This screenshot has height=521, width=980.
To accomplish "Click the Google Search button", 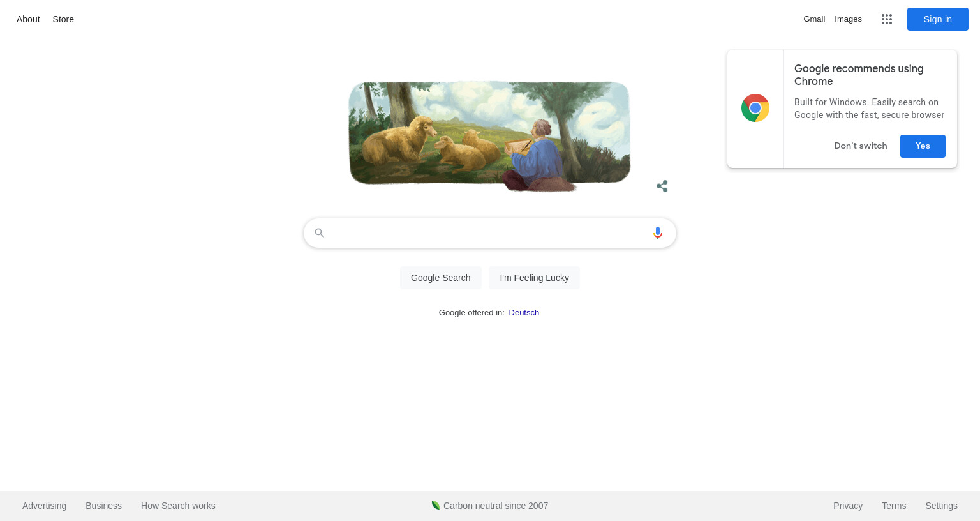I will 441,278.
